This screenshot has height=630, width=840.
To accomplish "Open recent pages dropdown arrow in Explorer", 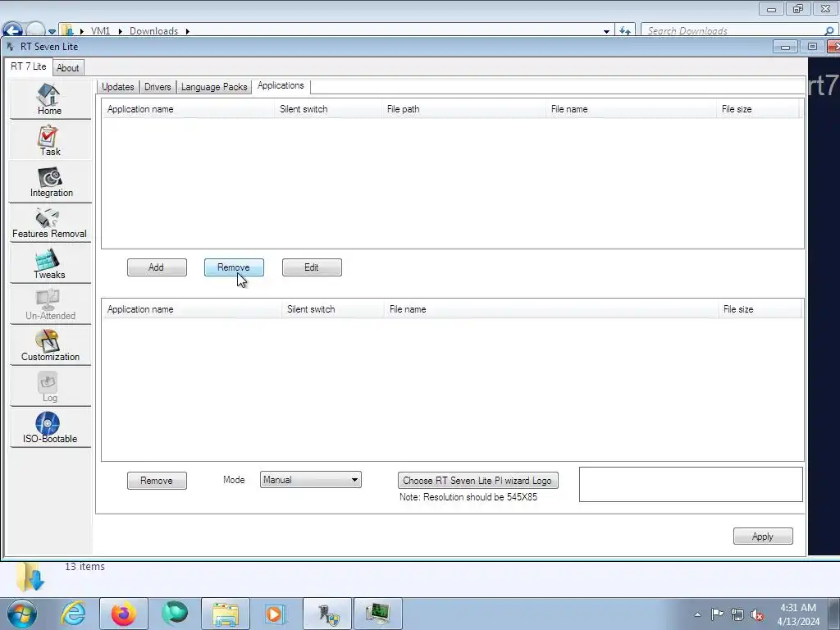I will 52,32.
